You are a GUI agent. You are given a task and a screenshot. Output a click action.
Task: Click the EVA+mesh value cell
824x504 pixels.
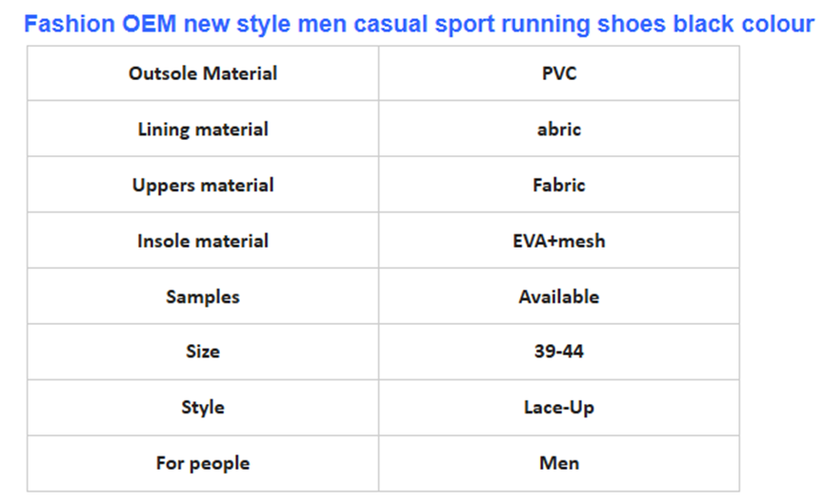tap(559, 241)
